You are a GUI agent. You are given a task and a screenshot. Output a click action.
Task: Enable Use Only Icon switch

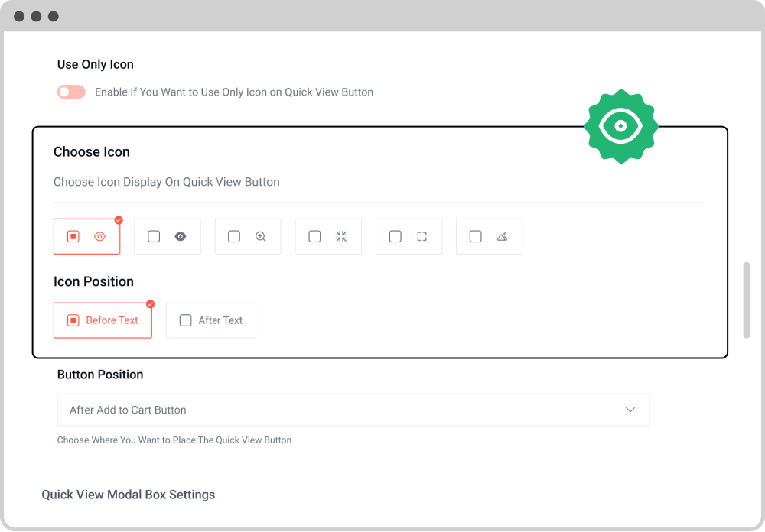pyautogui.click(x=71, y=92)
